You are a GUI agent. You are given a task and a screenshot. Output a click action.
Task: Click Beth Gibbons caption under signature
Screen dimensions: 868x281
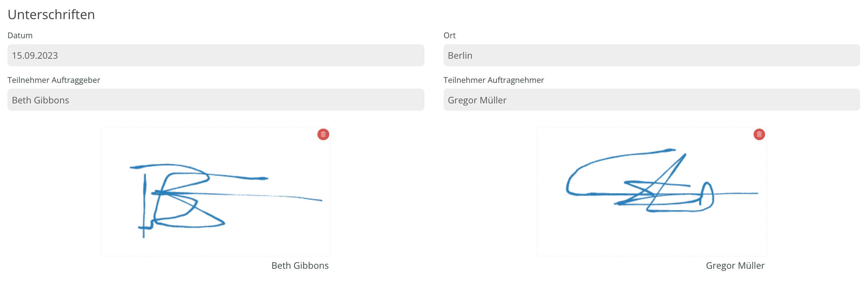click(x=300, y=266)
